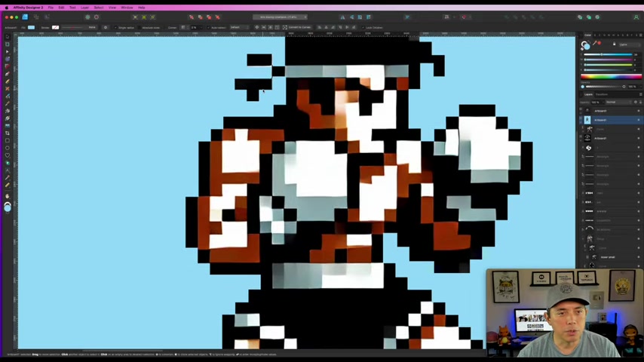This screenshot has height=362, width=644.
Task: Switch to the Transform tab
Action: tap(601, 94)
